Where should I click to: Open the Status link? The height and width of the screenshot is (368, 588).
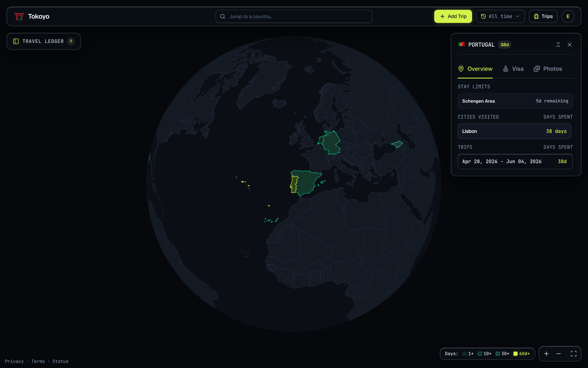[x=60, y=361]
